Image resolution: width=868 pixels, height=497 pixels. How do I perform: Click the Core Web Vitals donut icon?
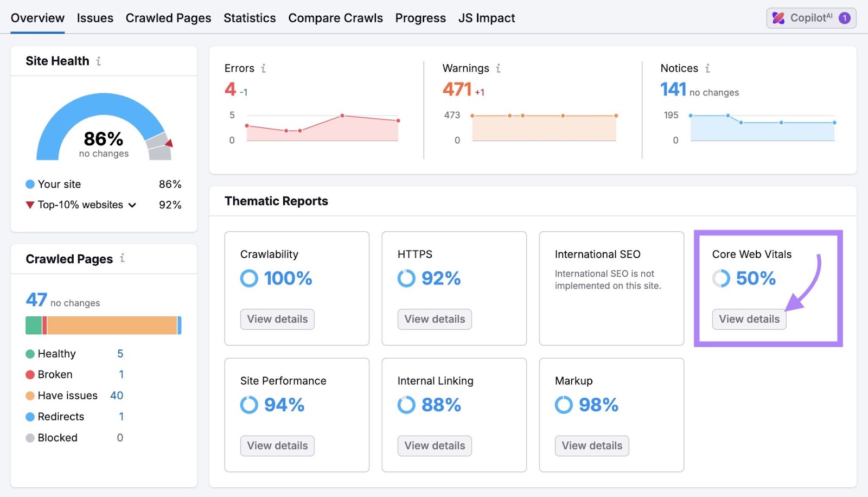click(x=721, y=278)
